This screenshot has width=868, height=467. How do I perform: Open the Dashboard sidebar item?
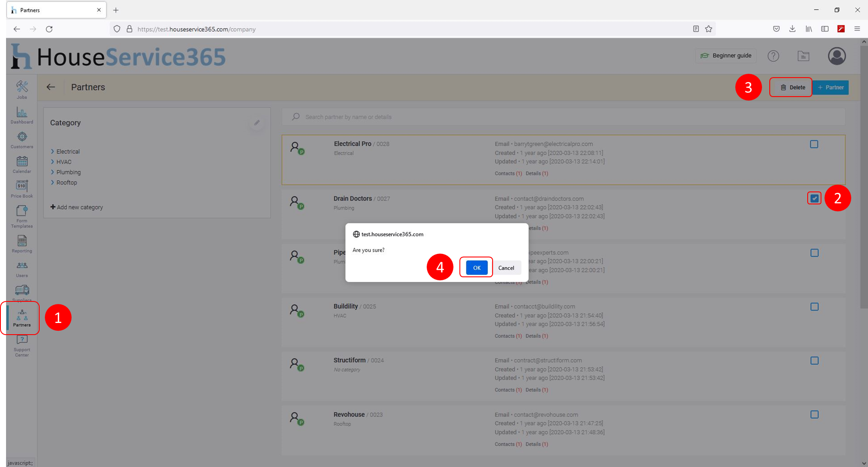click(x=22, y=115)
